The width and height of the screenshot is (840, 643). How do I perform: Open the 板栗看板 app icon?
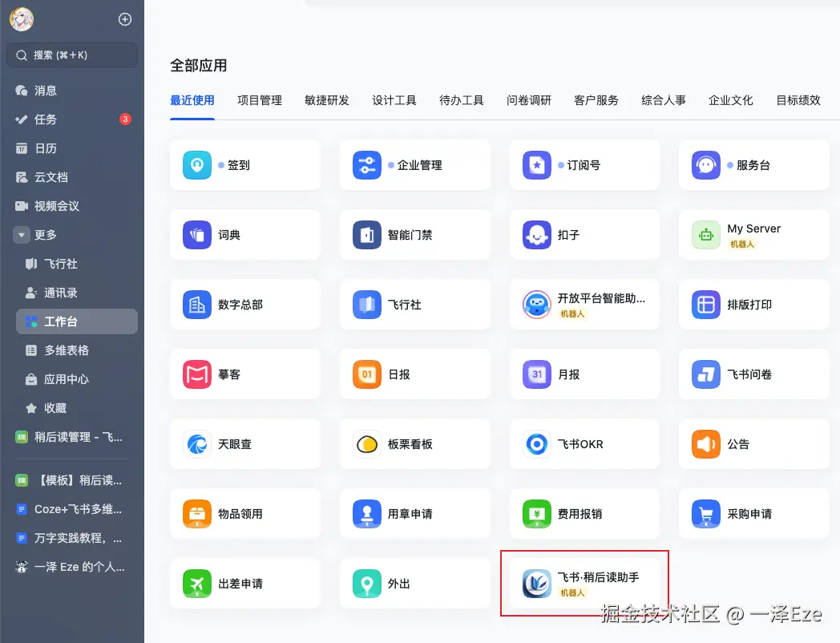[367, 444]
